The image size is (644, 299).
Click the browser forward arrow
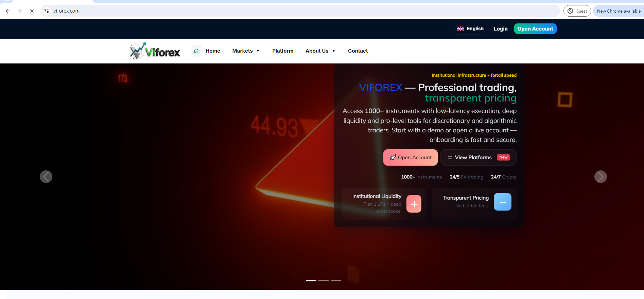click(20, 11)
